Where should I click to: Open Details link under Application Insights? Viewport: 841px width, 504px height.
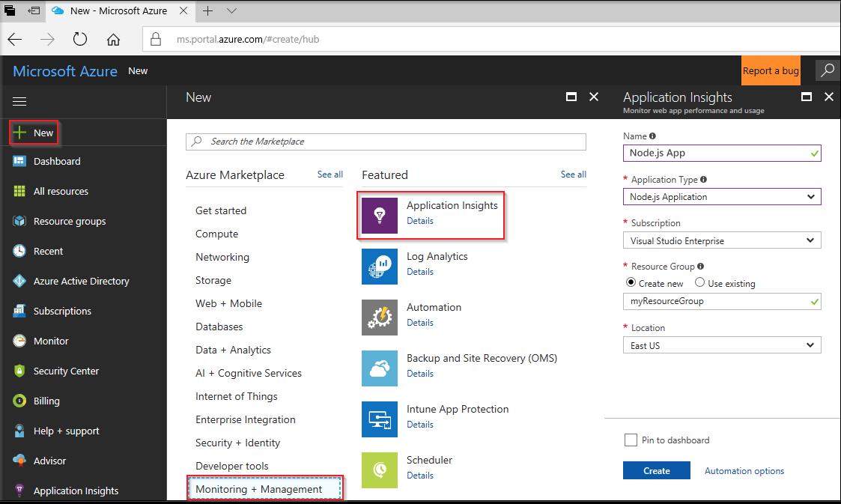click(420, 221)
